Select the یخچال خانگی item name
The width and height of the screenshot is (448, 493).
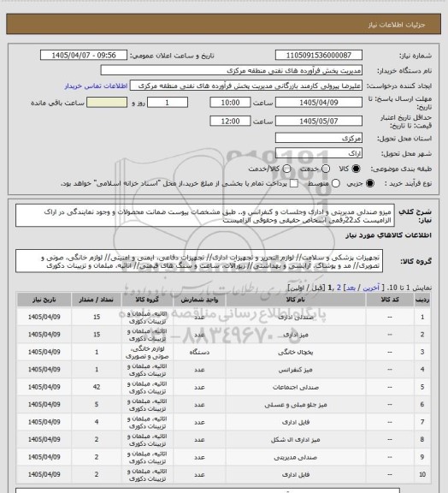pyautogui.click(x=296, y=352)
